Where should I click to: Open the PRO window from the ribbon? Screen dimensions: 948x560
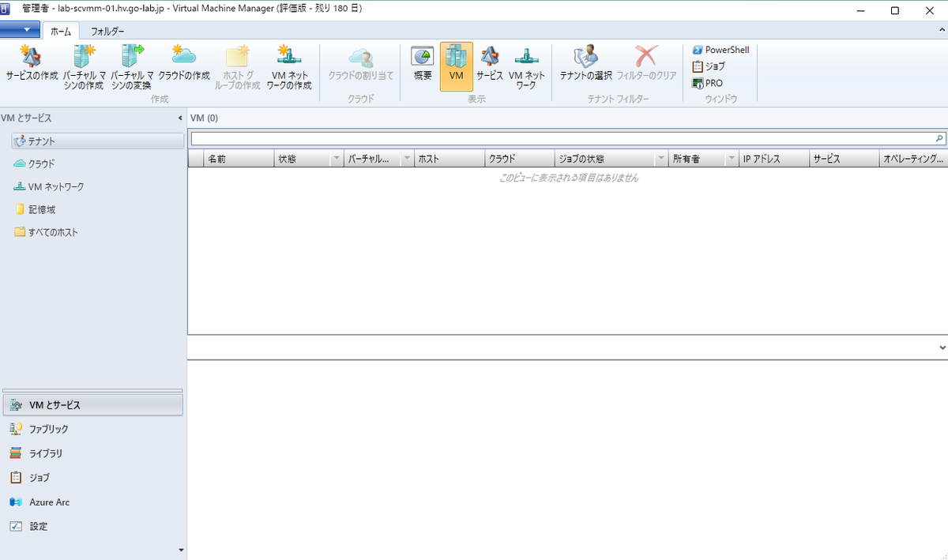tap(707, 83)
